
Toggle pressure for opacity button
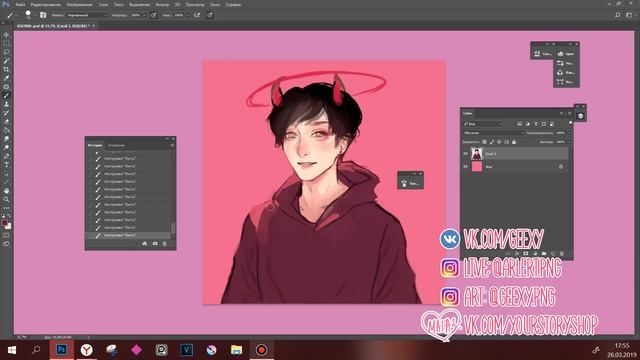tap(153, 15)
